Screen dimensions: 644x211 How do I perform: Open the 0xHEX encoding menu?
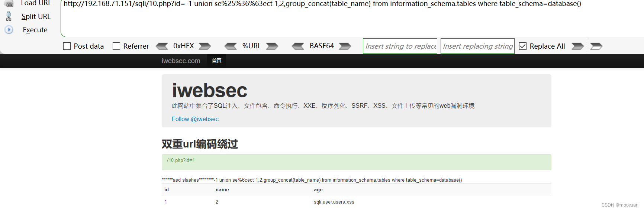pyautogui.click(x=184, y=46)
